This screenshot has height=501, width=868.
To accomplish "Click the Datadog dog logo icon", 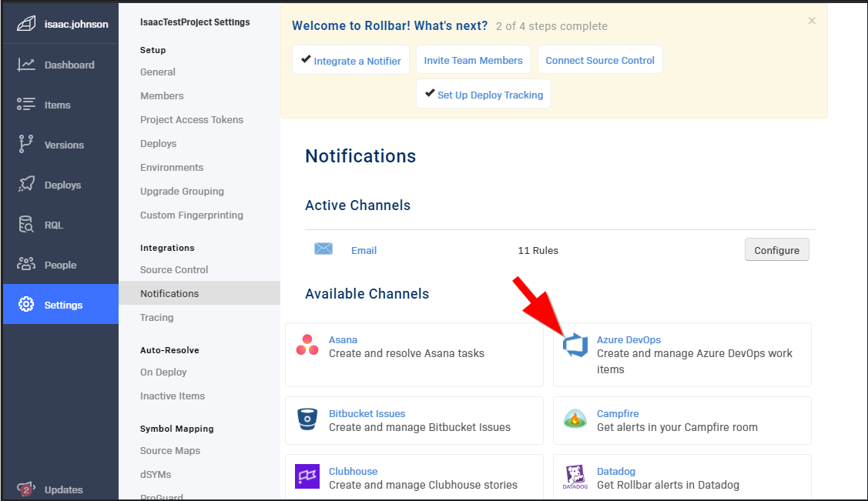I will (575, 476).
